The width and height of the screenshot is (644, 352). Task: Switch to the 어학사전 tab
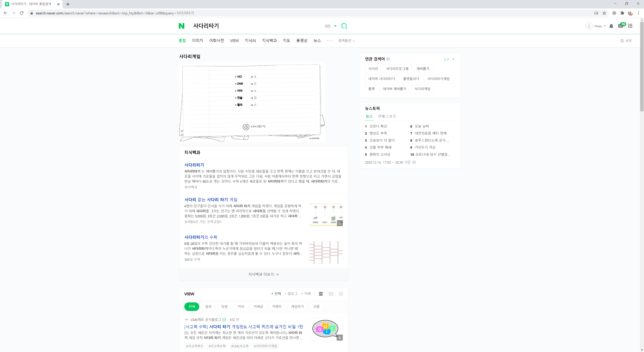pos(217,40)
